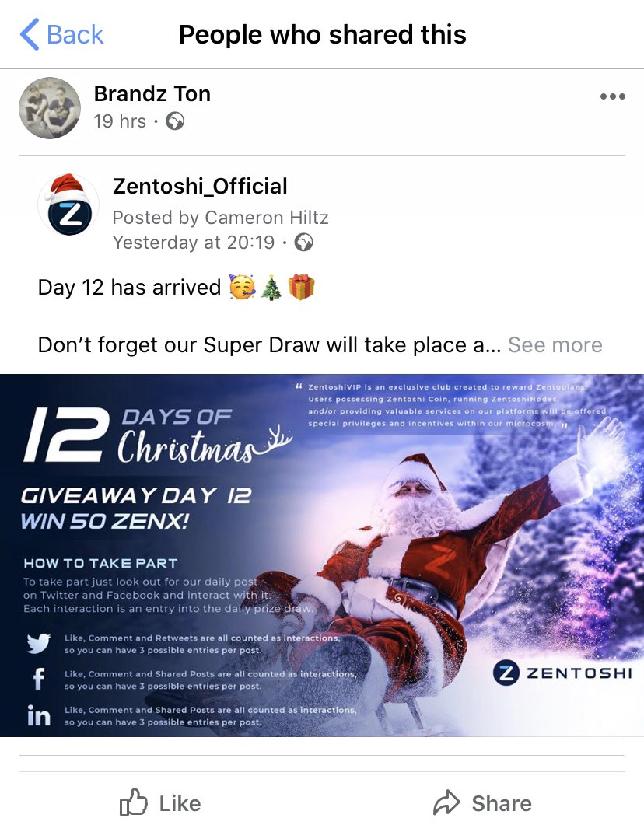Tap the Share arrow icon
Screen dimensions: 644x832
pyautogui.click(x=446, y=802)
